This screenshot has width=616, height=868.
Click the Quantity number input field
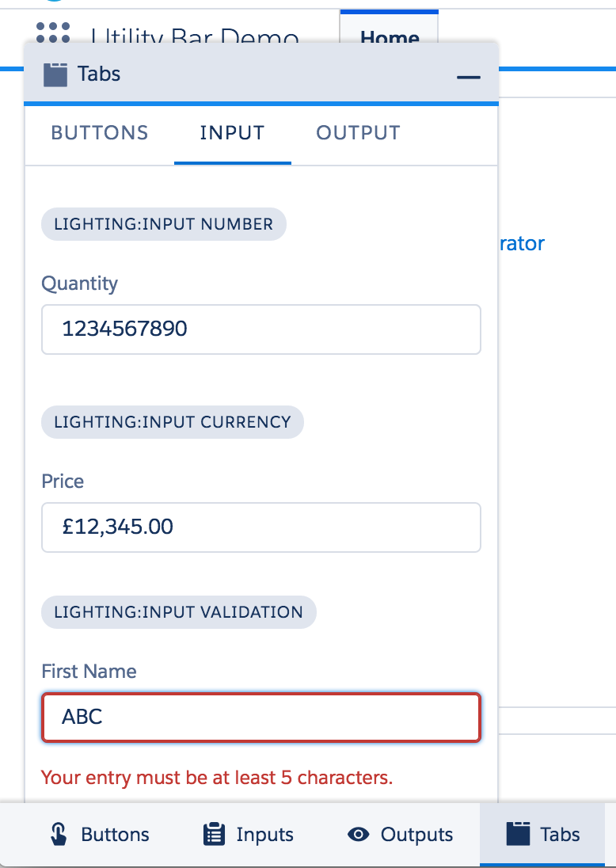tap(260, 329)
